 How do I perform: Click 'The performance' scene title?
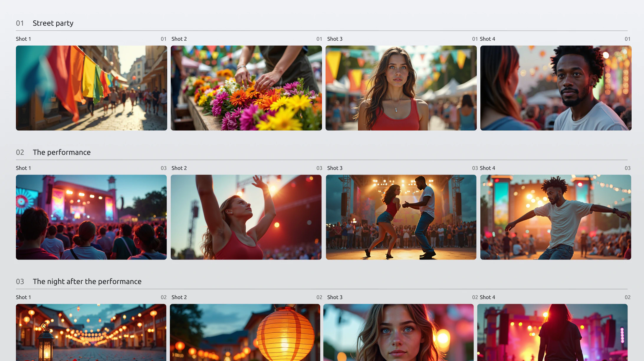click(62, 152)
